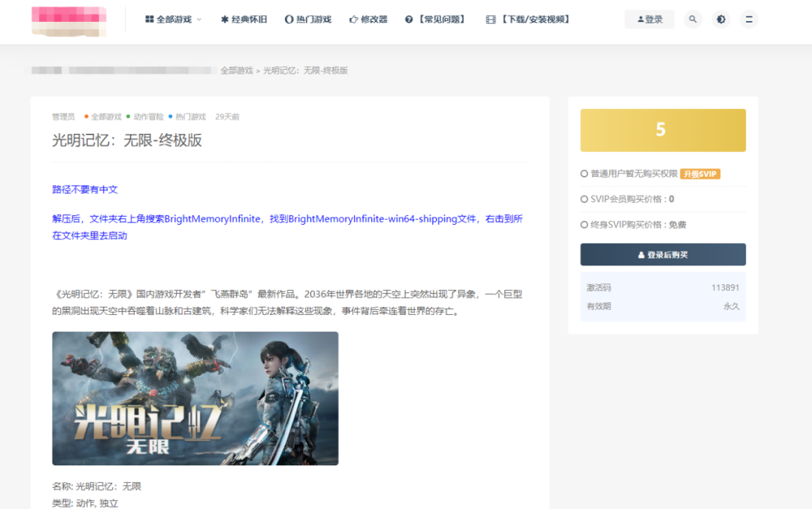Click the question mark icon beside 常见问题

(x=409, y=20)
